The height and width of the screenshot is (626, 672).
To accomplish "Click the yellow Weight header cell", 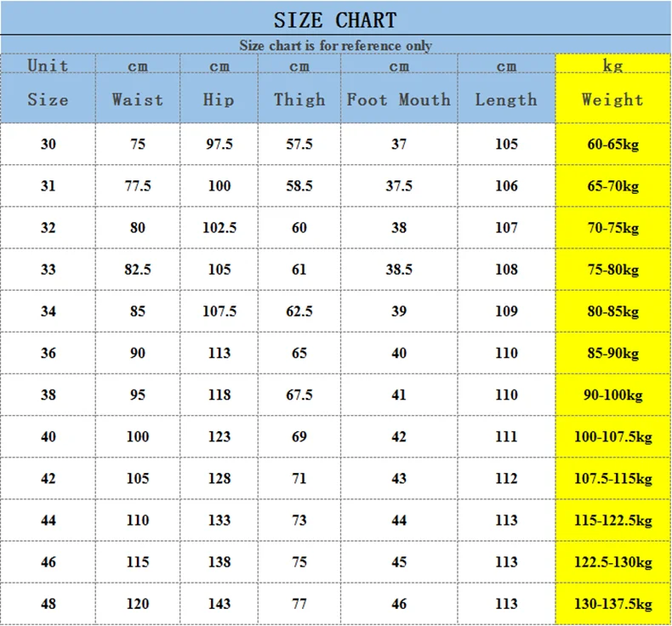I will [612, 100].
